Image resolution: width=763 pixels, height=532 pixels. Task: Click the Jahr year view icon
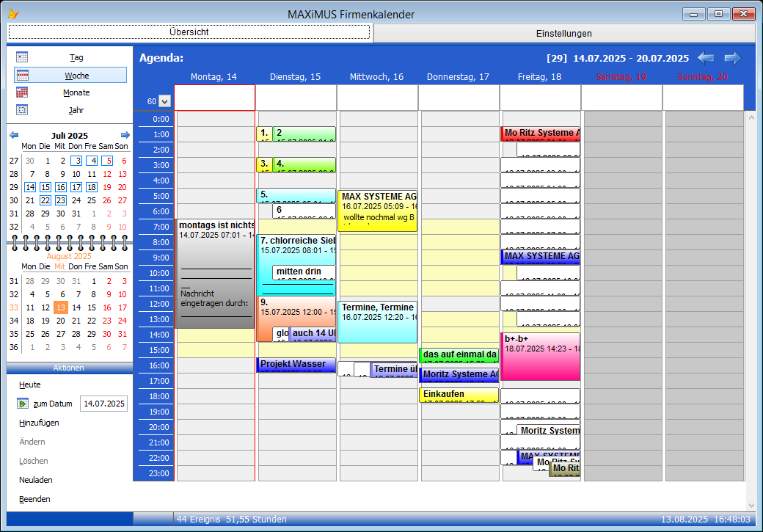22,110
